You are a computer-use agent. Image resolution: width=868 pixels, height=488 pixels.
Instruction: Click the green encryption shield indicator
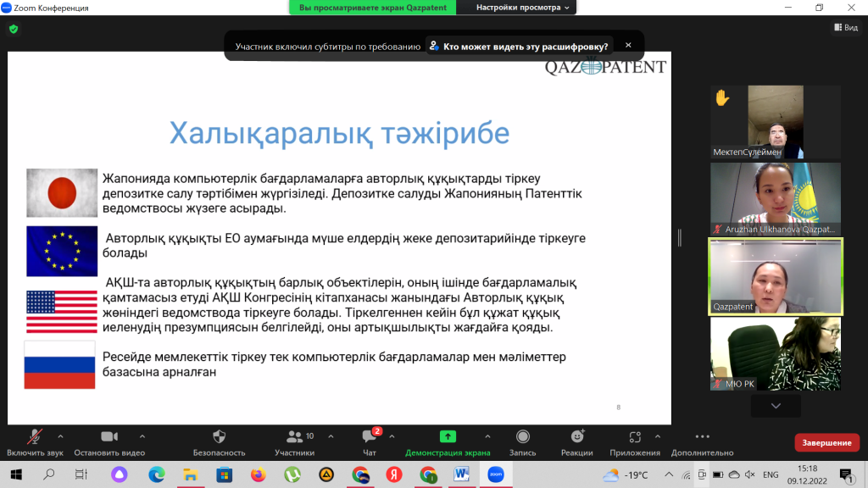(14, 29)
